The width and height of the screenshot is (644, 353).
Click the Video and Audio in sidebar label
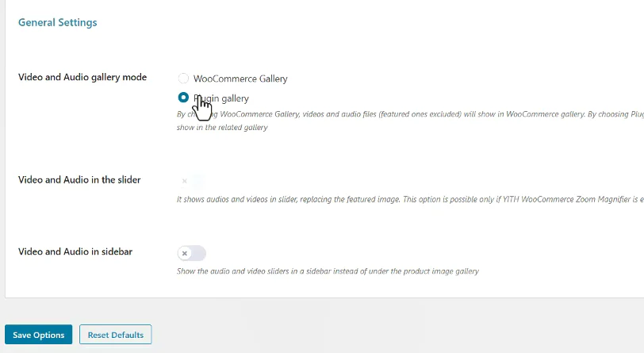[x=75, y=251]
